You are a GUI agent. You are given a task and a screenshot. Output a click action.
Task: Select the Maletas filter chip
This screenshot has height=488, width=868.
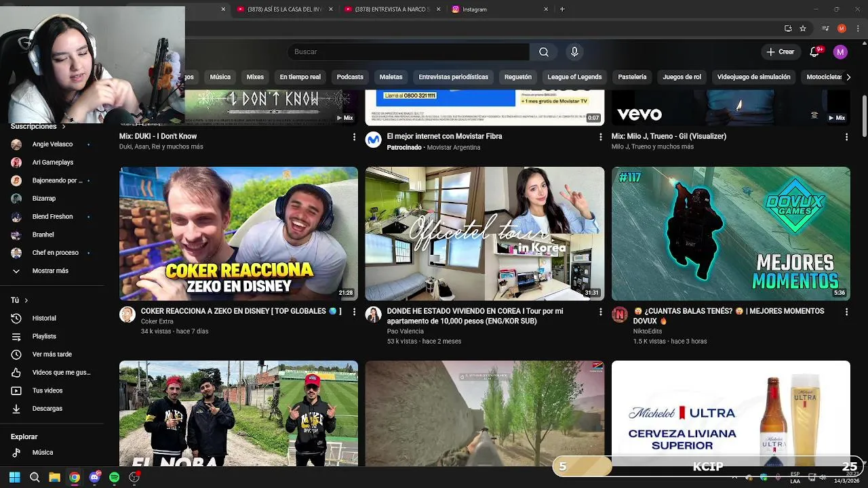pyautogui.click(x=391, y=77)
